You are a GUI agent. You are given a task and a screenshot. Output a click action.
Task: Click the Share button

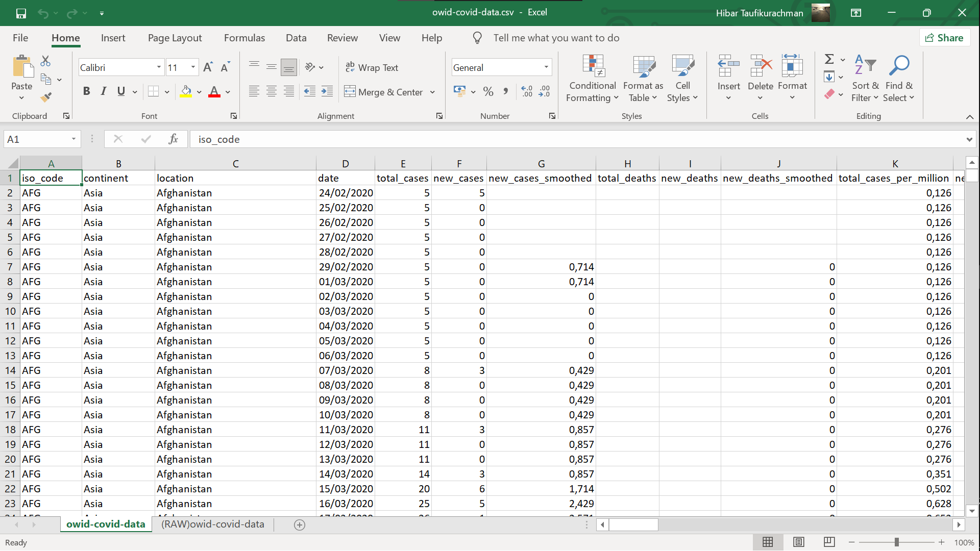coord(944,38)
